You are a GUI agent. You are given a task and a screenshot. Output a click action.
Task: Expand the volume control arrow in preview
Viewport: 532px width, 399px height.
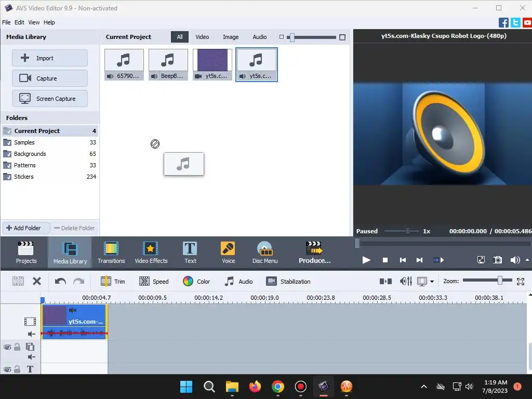pos(527,260)
